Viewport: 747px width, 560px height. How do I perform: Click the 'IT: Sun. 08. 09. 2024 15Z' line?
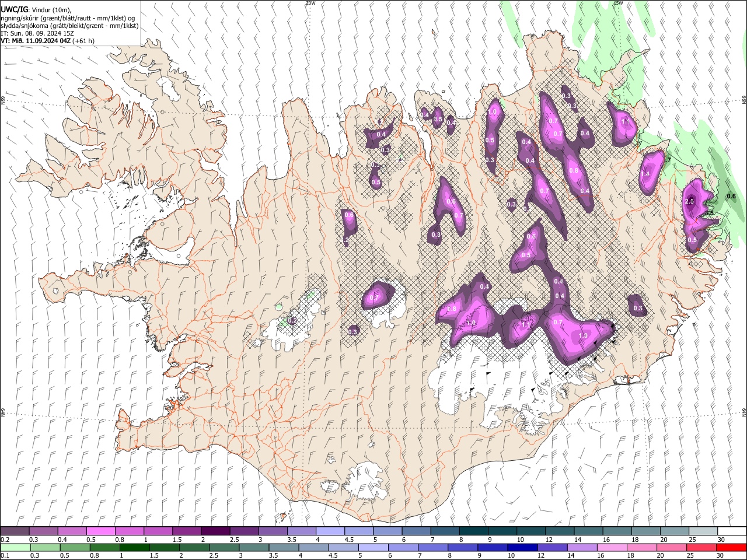(37, 33)
